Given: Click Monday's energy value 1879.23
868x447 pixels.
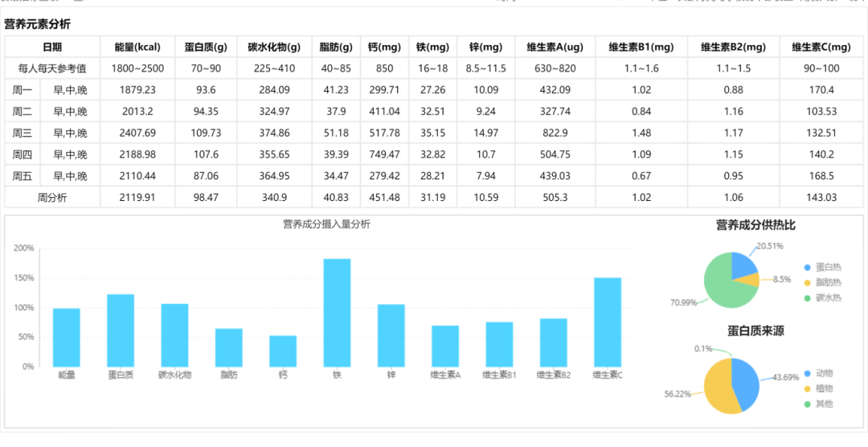Looking at the screenshot, I should pos(137,90).
